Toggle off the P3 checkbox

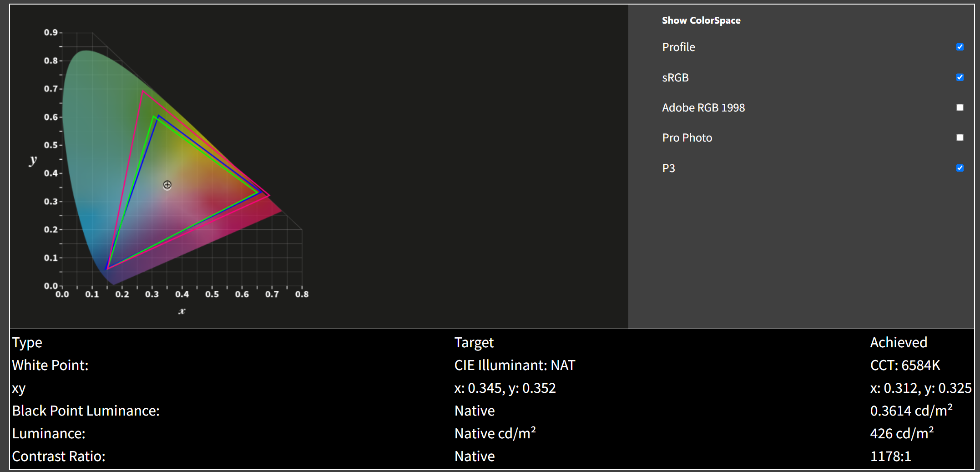(x=960, y=168)
